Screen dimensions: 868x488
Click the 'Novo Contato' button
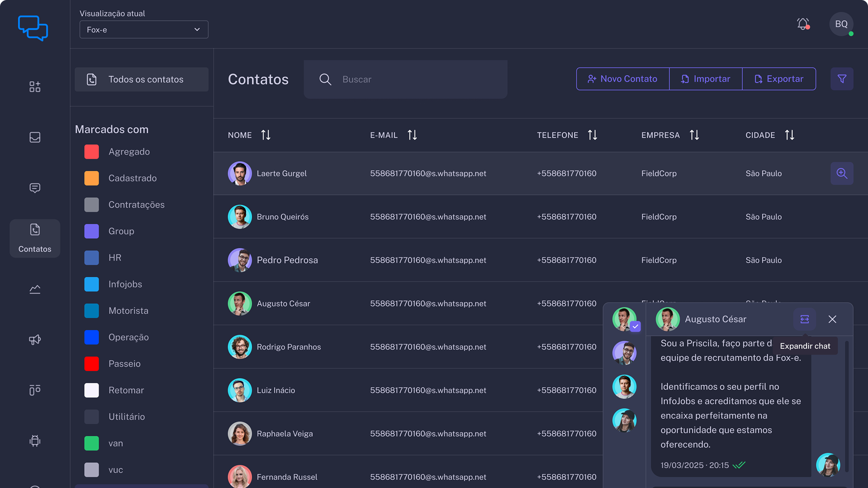pyautogui.click(x=623, y=79)
